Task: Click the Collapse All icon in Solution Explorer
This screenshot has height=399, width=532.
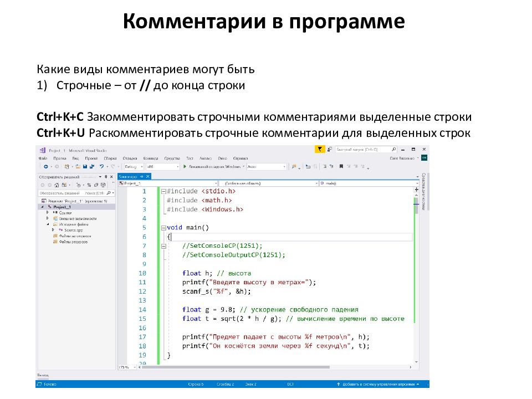Action: click(96, 185)
